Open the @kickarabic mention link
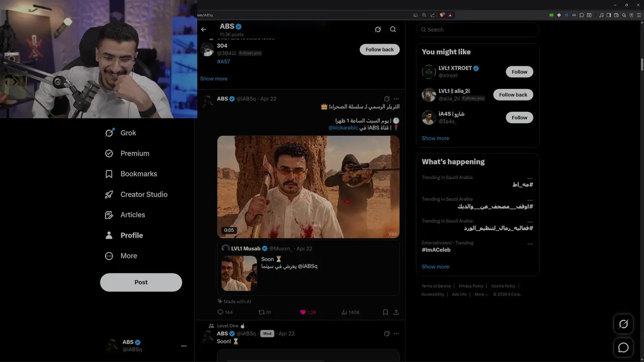Image resolution: width=644 pixels, height=362 pixels. pyautogui.click(x=343, y=128)
